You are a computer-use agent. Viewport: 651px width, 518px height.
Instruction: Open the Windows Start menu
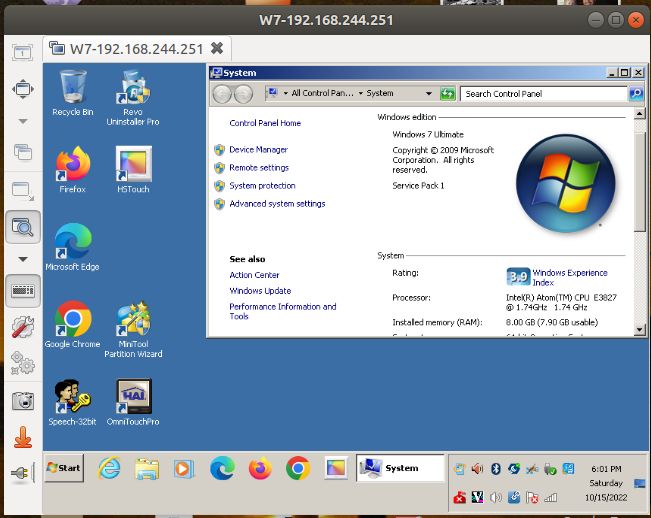click(x=64, y=468)
